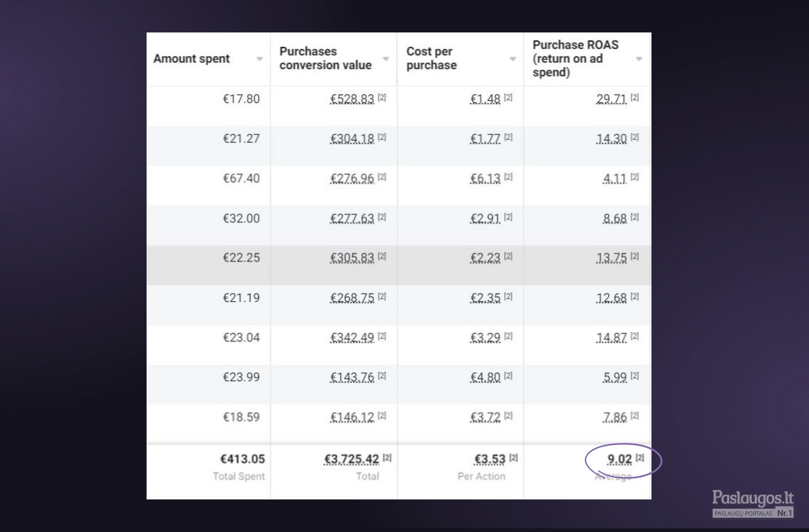
Task: Click the footnote marker beside 29.71 ROAS
Action: (635, 98)
